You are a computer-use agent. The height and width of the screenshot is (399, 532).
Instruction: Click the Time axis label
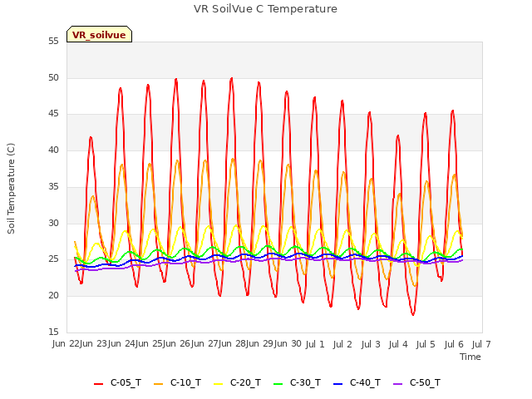470,357
